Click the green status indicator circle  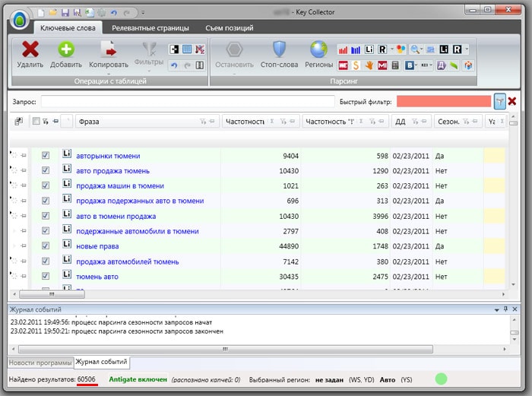click(441, 379)
